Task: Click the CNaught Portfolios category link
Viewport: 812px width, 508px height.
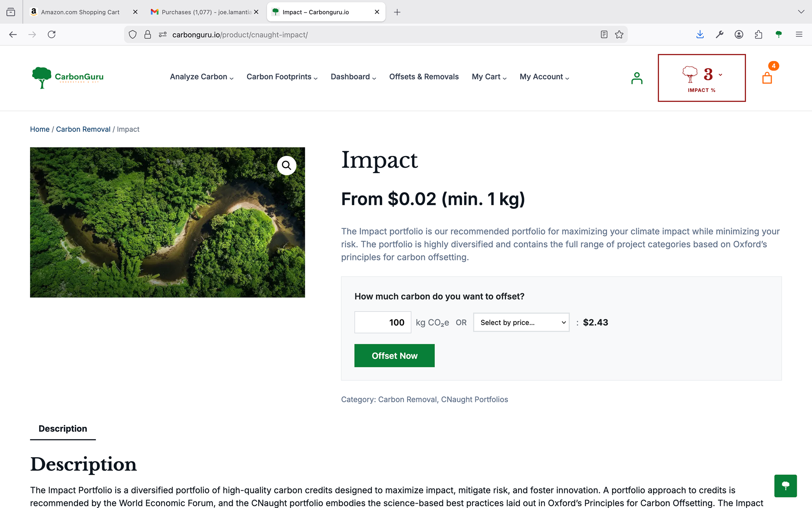Action: click(x=474, y=399)
